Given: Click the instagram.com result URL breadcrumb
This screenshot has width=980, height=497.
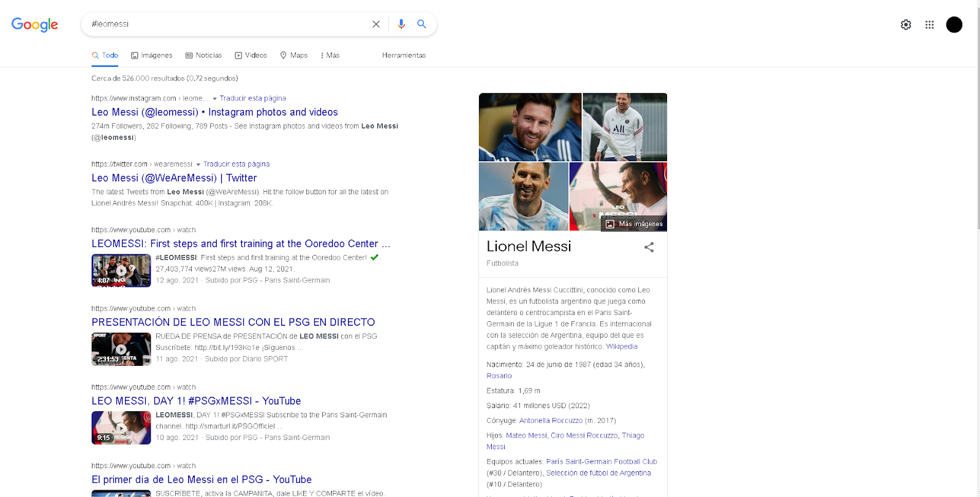Looking at the screenshot, I should coord(149,98).
